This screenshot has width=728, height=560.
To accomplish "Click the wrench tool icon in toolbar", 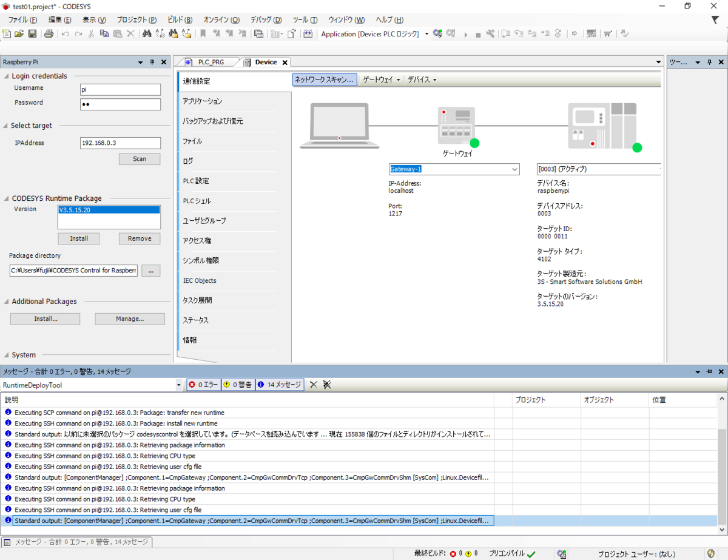I will 490,34.
